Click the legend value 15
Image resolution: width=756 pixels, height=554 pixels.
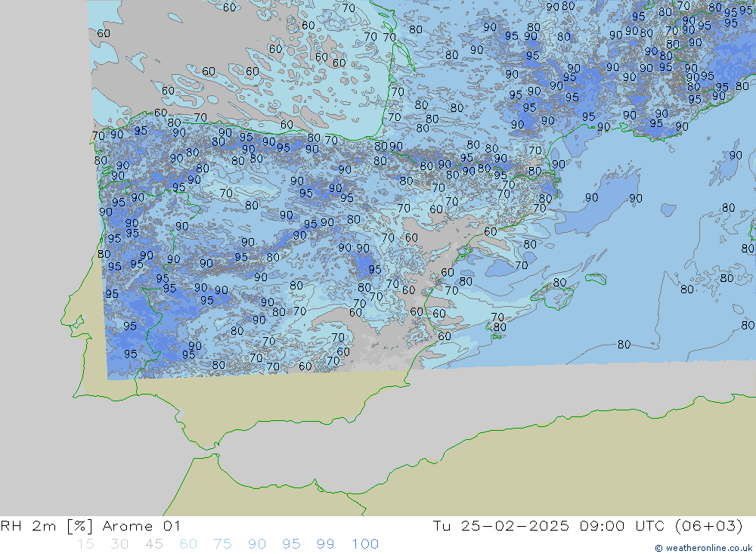[x=86, y=544]
